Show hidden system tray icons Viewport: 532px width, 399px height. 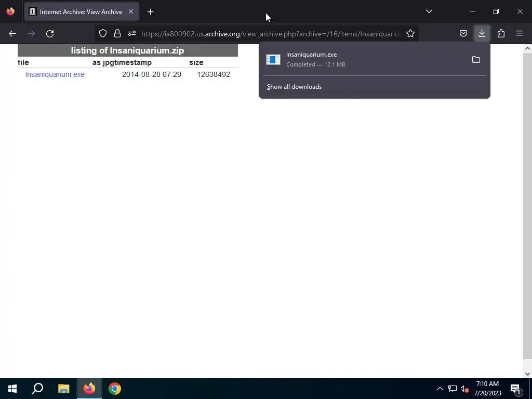click(440, 389)
